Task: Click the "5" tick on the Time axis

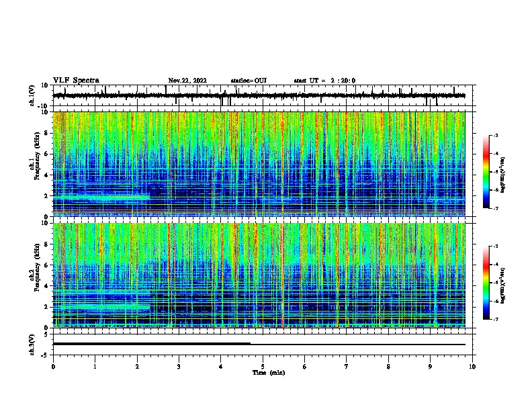Action: pyautogui.click(x=263, y=367)
